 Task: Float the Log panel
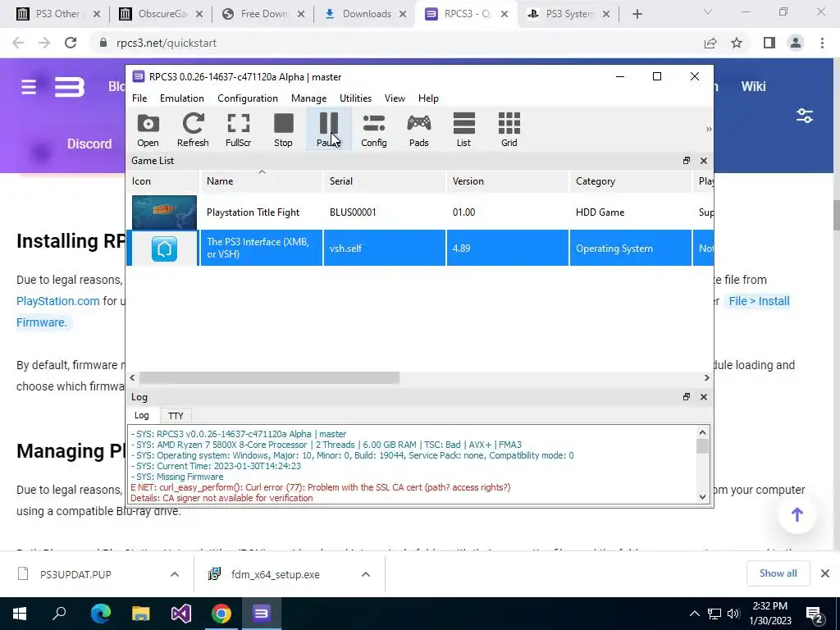pyautogui.click(x=687, y=396)
